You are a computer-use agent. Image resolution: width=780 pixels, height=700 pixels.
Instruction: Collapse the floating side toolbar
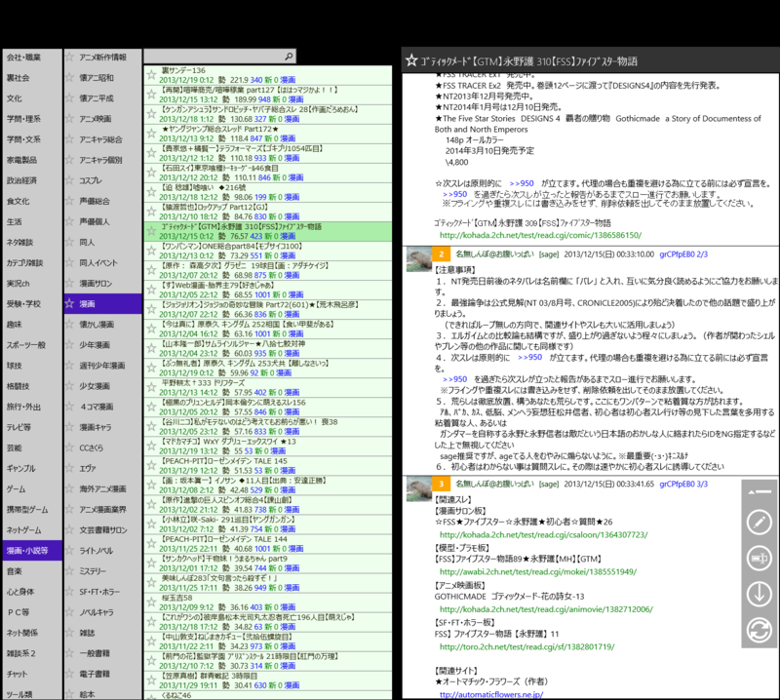tap(760, 492)
